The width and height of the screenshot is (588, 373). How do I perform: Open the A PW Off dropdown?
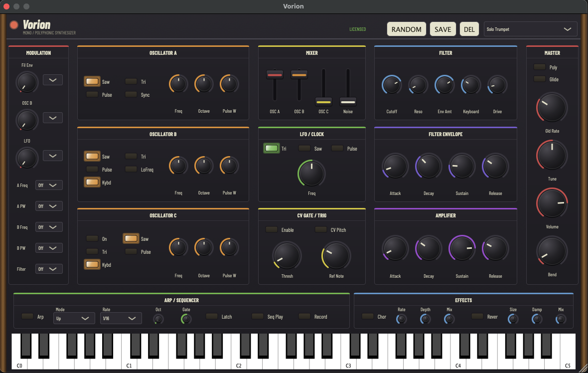(49, 206)
